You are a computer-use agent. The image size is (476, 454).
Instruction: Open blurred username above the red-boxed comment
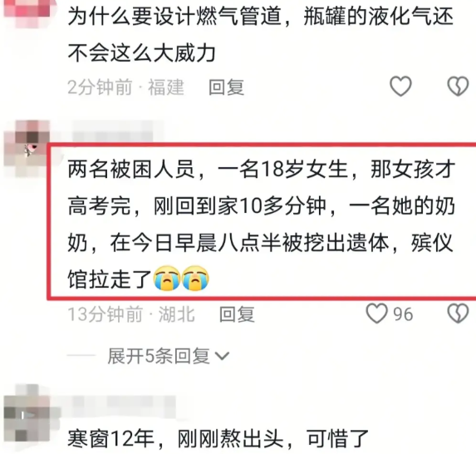click(x=113, y=130)
